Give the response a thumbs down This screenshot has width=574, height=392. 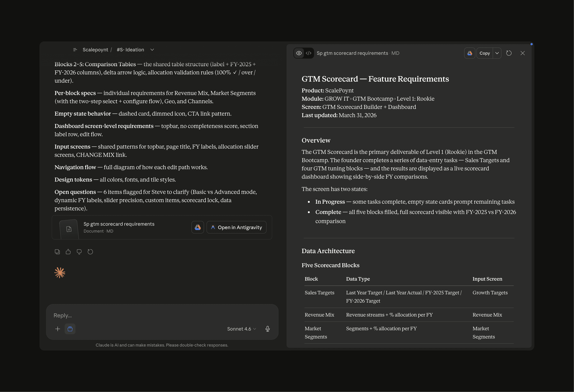pos(79,252)
